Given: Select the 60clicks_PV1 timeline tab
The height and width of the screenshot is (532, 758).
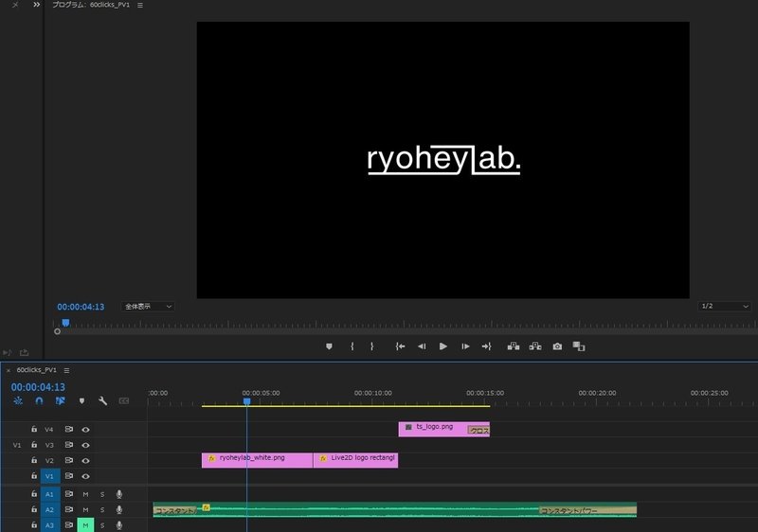Looking at the screenshot, I should [36, 370].
